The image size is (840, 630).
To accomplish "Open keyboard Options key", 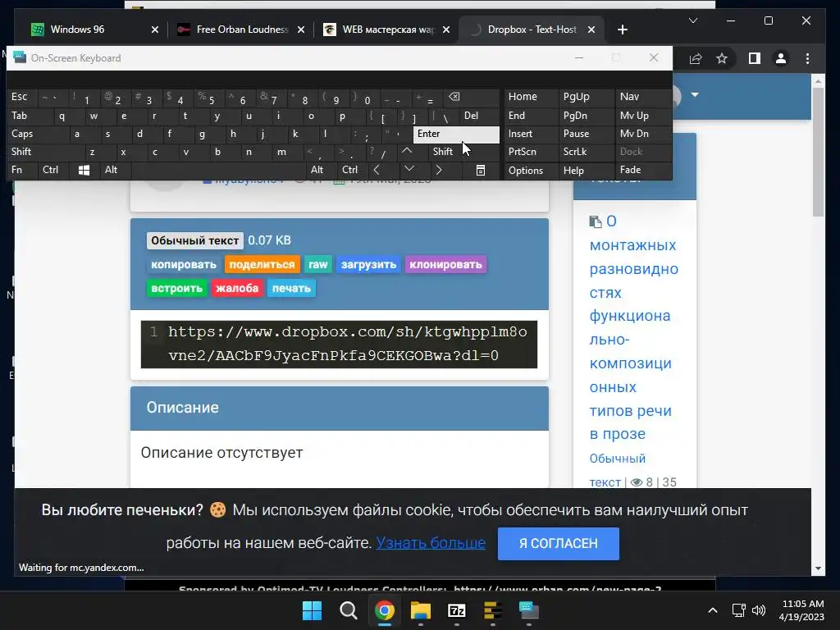I will click(x=531, y=171).
